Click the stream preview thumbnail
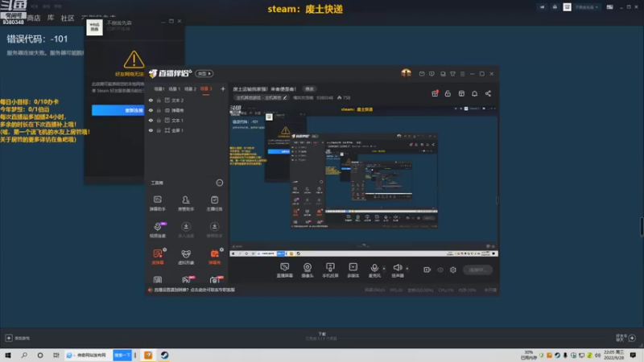The height and width of the screenshot is (362, 644). pyautogui.click(x=364, y=181)
